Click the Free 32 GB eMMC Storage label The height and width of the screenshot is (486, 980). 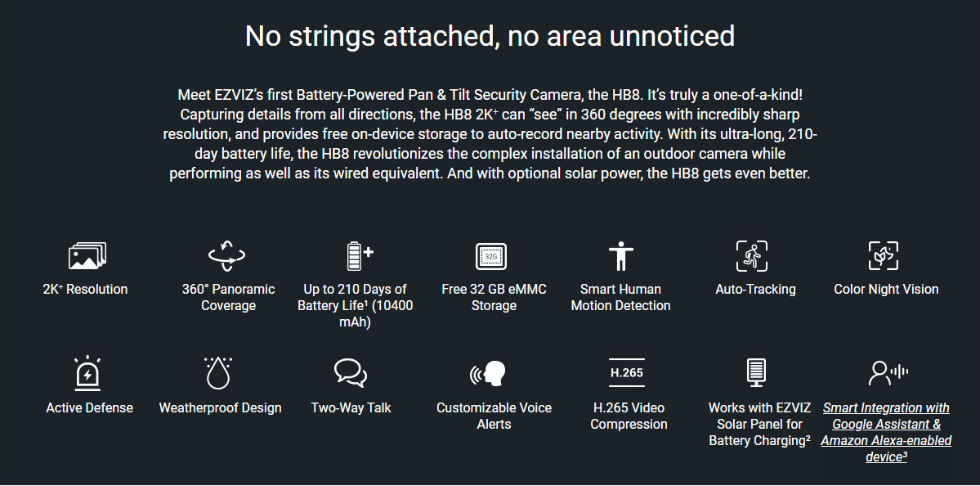tap(494, 297)
